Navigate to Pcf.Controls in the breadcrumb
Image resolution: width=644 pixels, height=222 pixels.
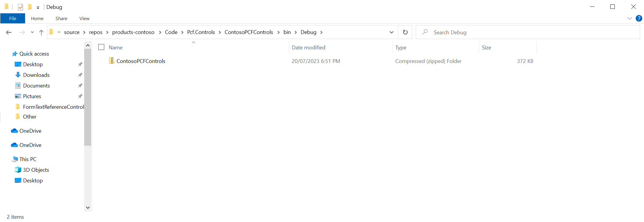coord(201,32)
